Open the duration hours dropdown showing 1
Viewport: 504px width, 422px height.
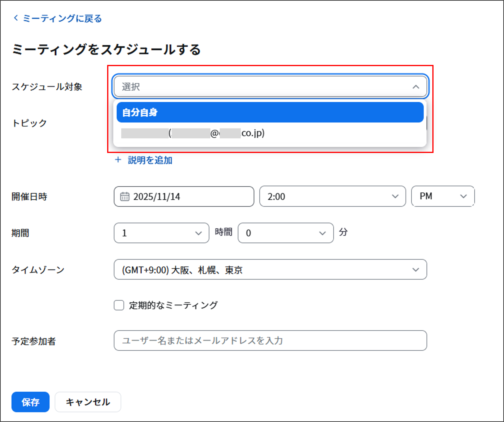click(161, 233)
